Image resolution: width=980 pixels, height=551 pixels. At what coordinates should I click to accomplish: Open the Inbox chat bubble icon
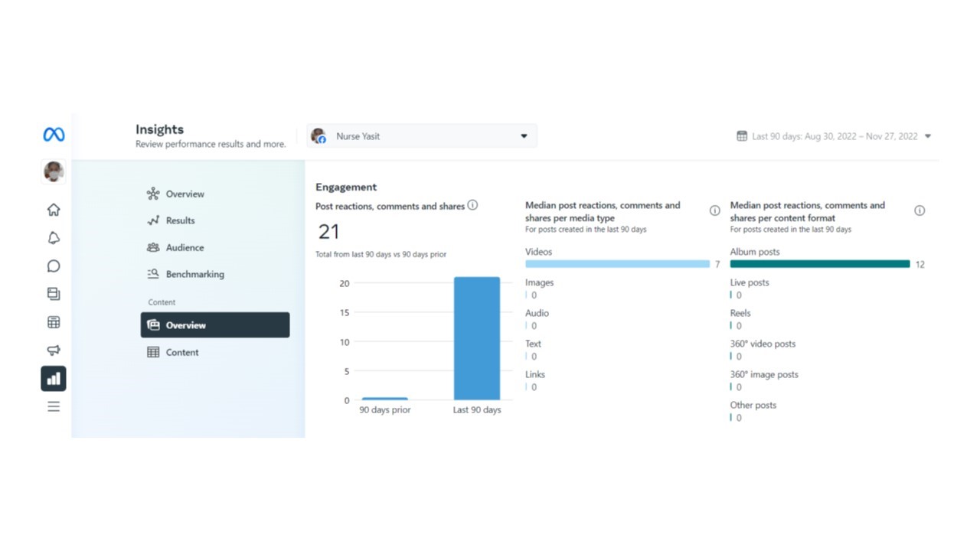54,266
